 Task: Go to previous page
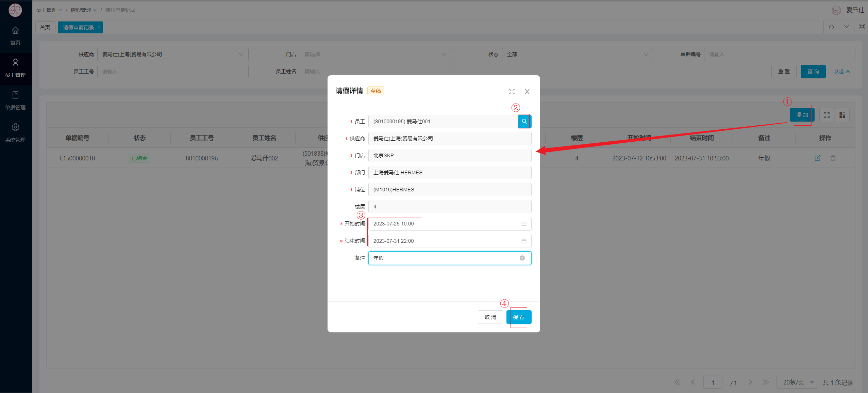pyautogui.click(x=693, y=382)
